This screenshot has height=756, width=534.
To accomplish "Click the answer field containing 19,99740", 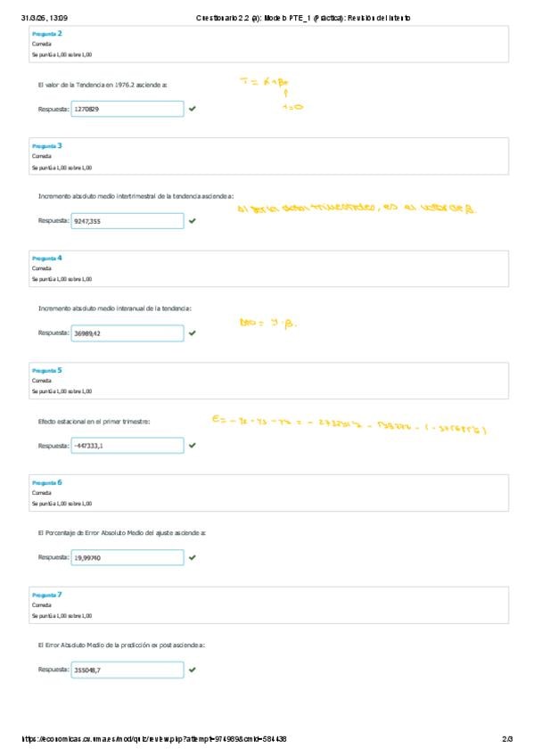I will (x=127, y=557).
